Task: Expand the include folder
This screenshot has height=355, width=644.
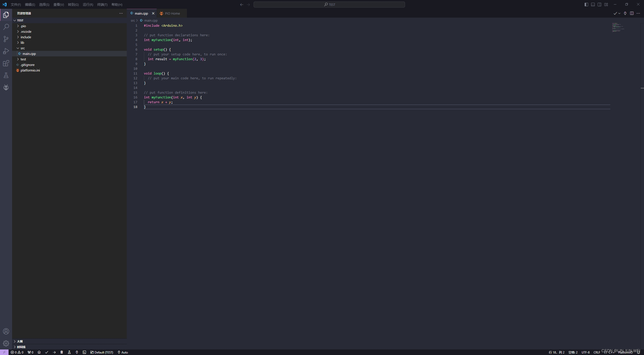Action: coord(26,37)
